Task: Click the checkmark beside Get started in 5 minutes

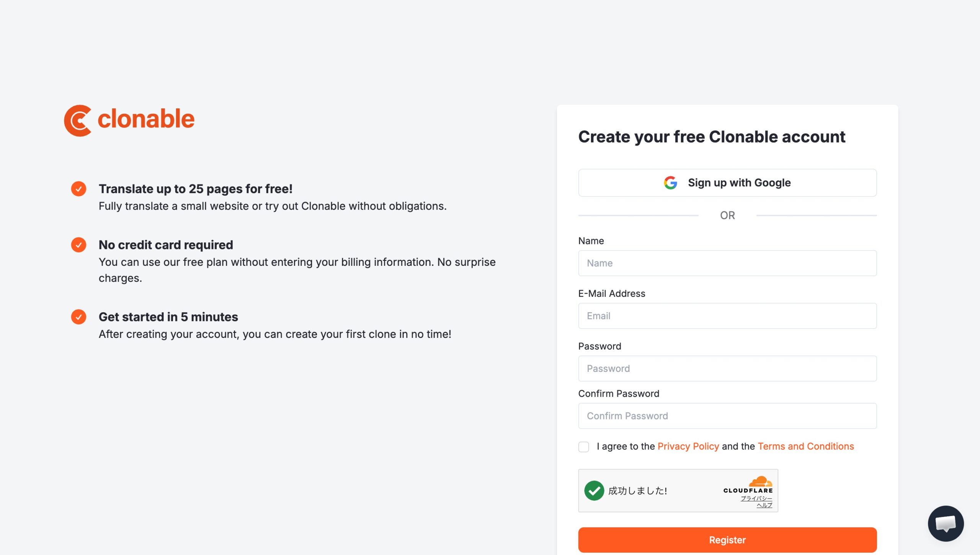Action: click(78, 317)
